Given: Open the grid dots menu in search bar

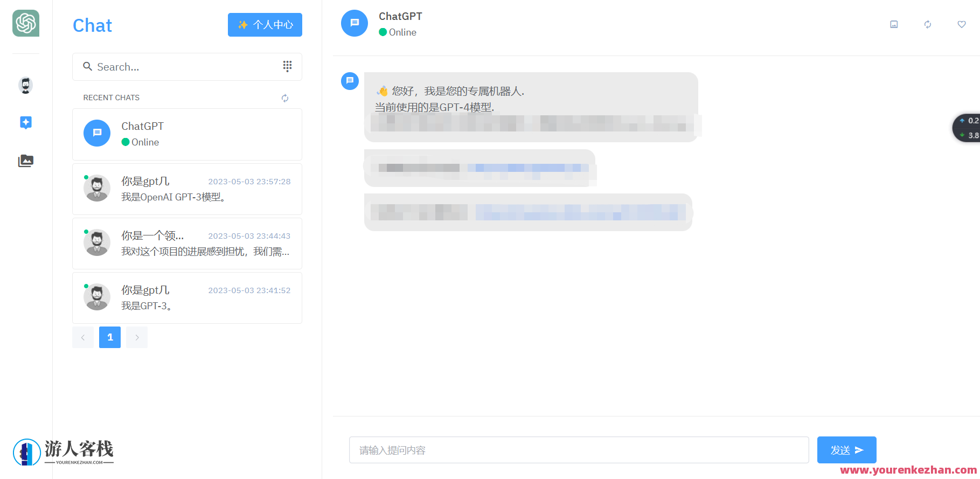Looking at the screenshot, I should (x=287, y=66).
